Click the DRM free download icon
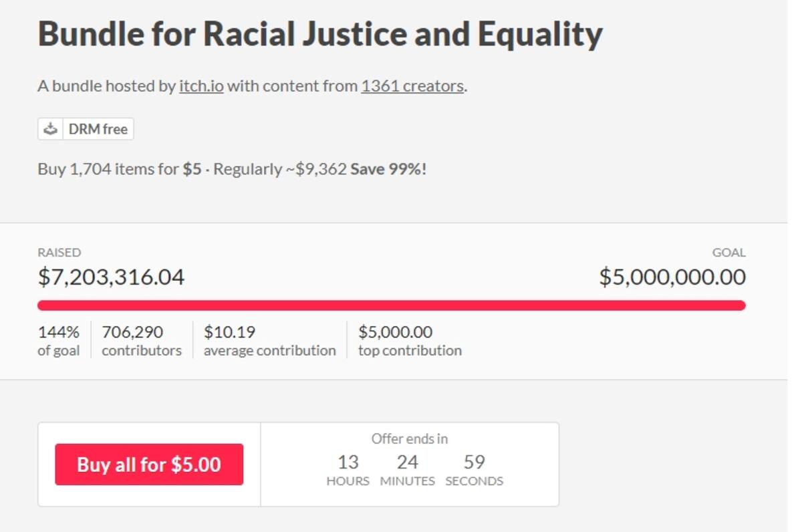802x532 pixels. click(x=51, y=129)
